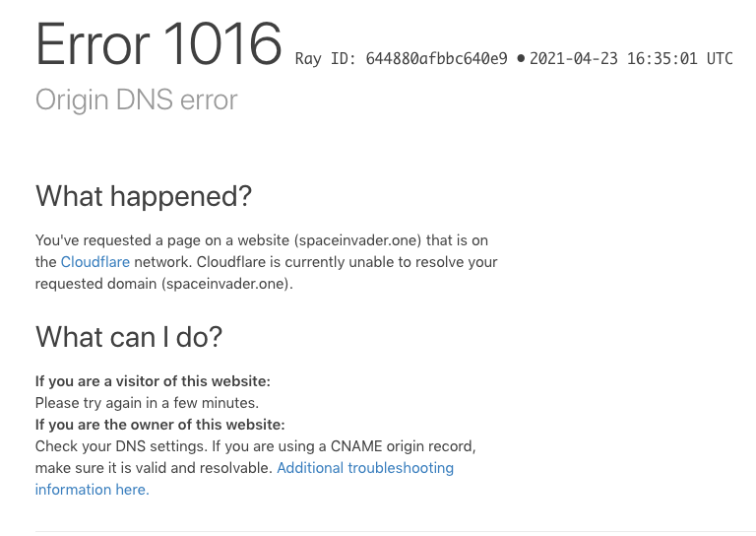Click 'If you are the owner' text
Viewport: 756px width, 536px height.
[x=160, y=425]
